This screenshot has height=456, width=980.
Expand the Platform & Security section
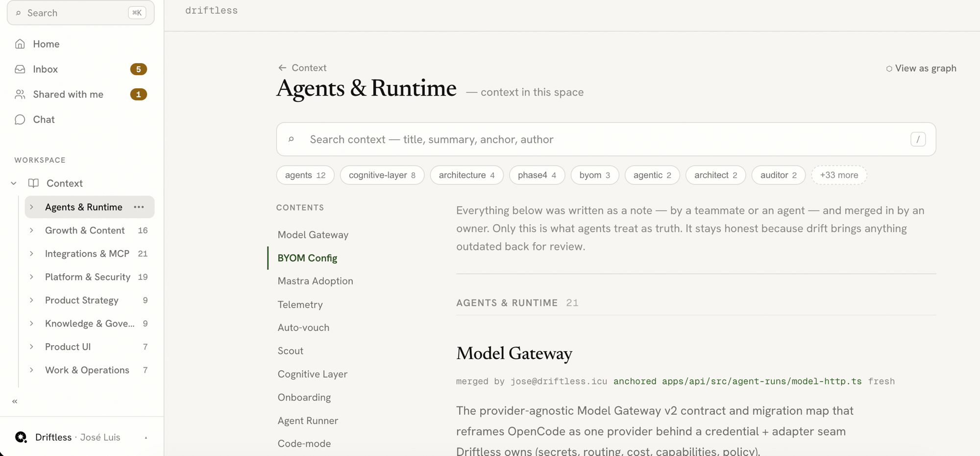[x=32, y=277]
